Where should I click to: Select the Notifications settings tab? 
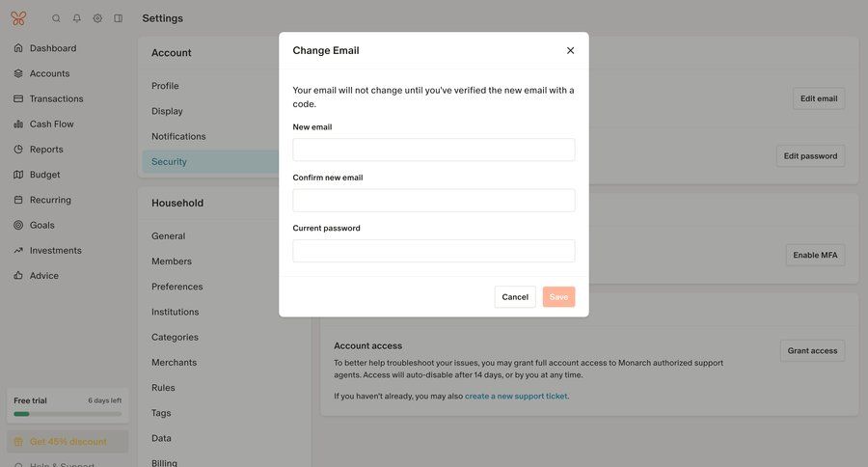pos(178,137)
